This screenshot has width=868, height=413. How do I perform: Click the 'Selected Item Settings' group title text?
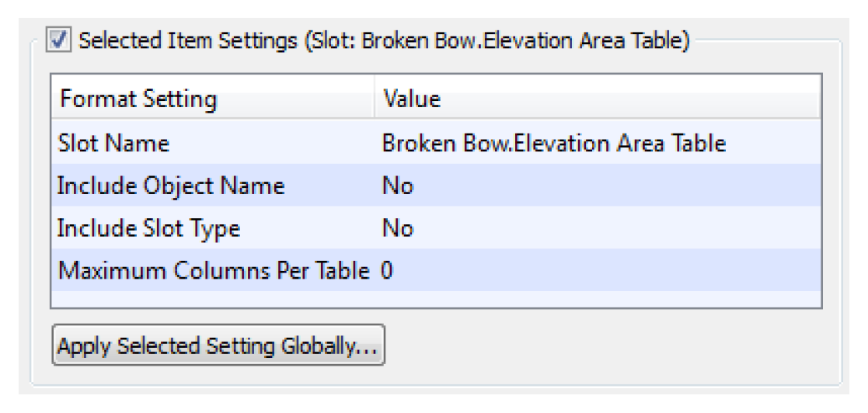186,40
